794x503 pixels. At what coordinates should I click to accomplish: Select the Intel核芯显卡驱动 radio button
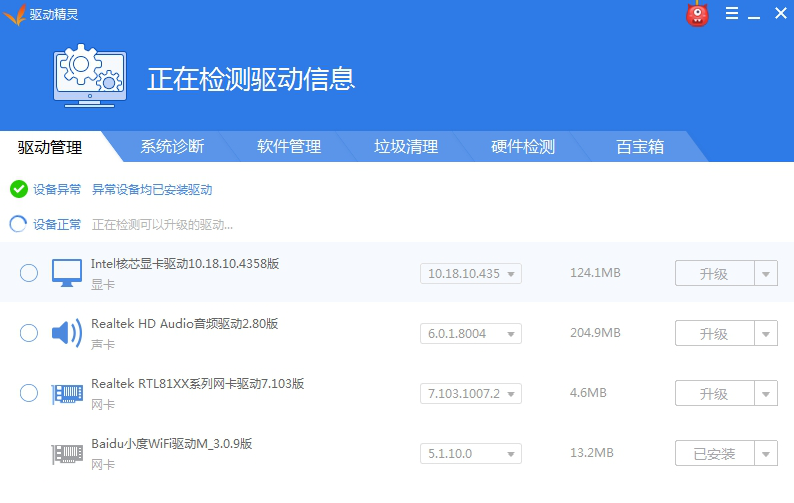29,273
